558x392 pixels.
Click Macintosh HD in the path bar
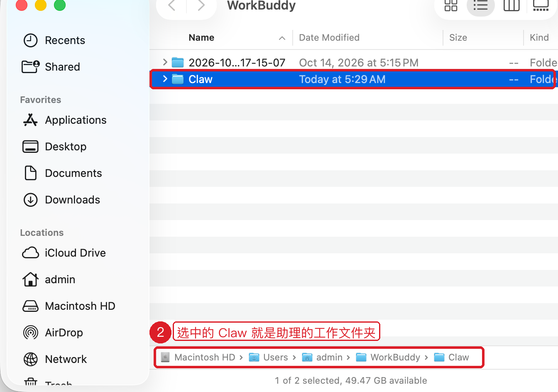198,357
